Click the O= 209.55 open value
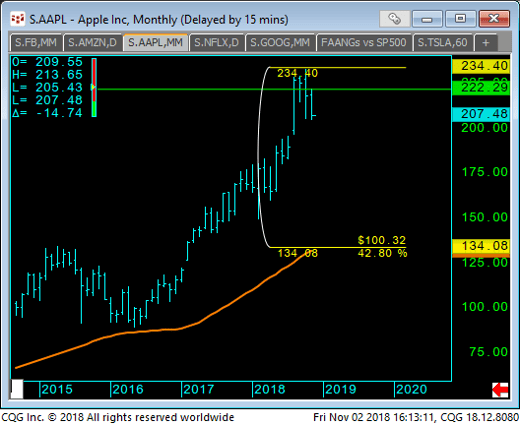The image size is (520, 425). coord(47,62)
